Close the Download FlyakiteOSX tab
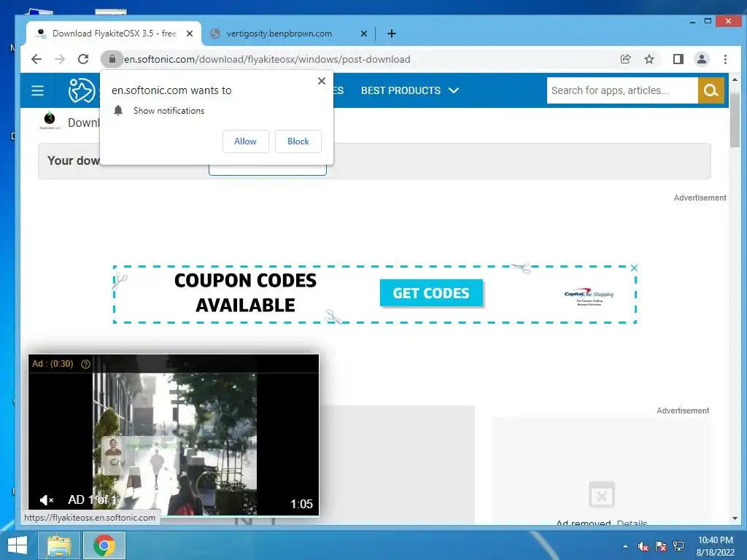Viewport: 747px width, 560px height. [190, 34]
